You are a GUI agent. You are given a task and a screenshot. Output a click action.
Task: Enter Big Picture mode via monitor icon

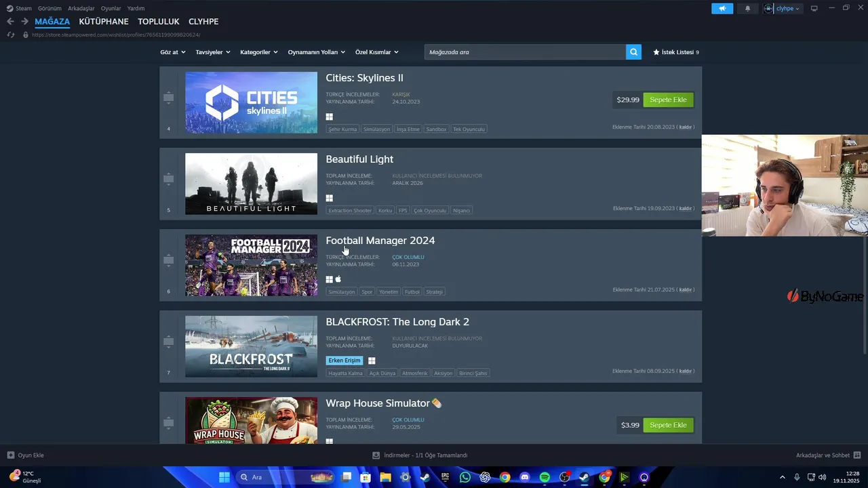click(814, 8)
